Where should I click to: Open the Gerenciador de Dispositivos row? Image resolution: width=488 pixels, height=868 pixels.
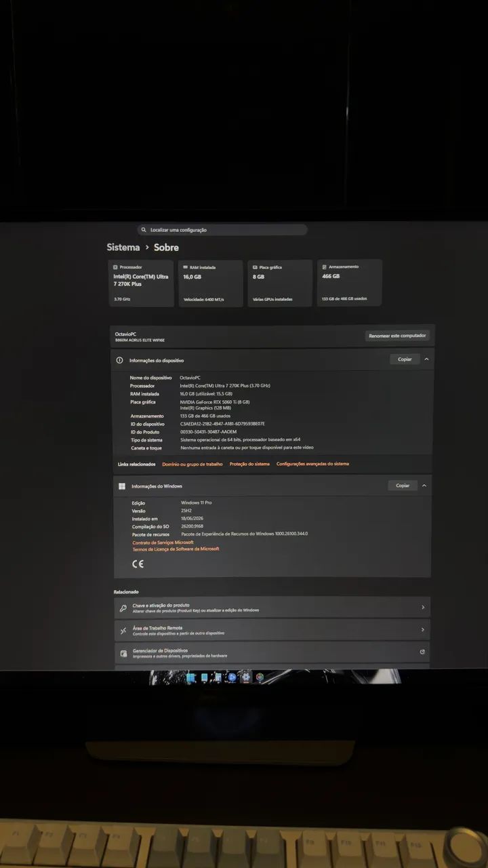pyautogui.click(x=272, y=652)
